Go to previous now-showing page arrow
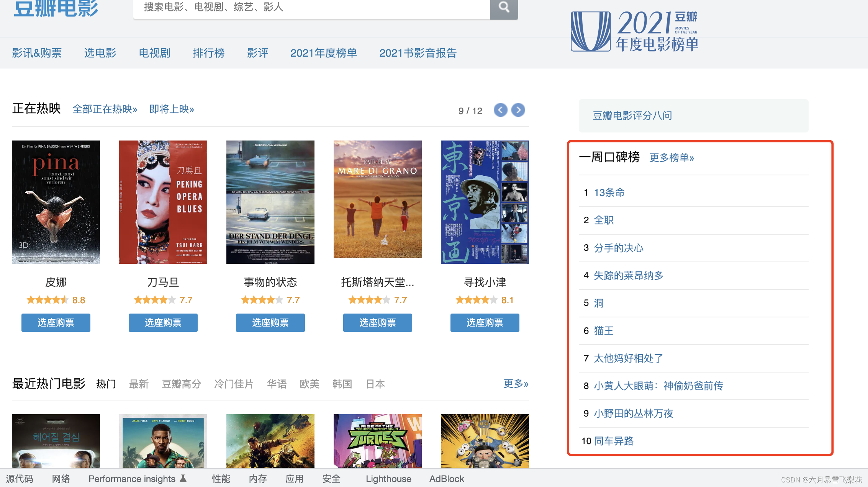Image resolution: width=868 pixels, height=487 pixels. point(500,110)
